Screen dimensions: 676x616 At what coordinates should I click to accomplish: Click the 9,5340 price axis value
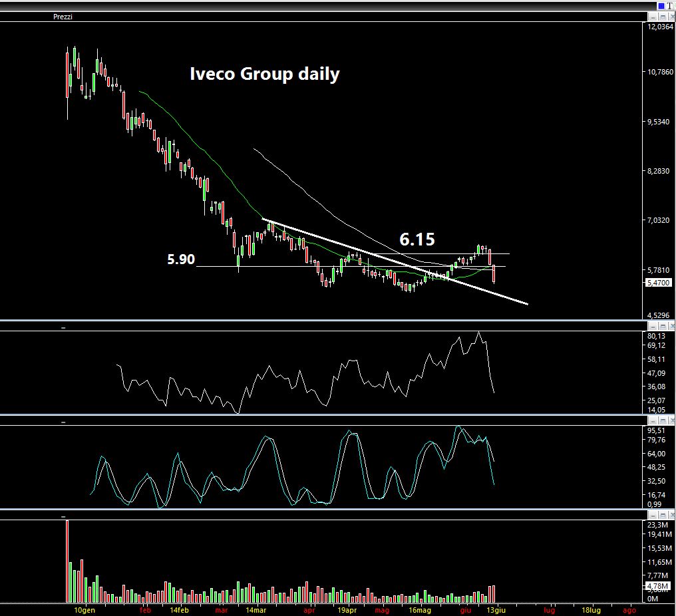tap(658, 122)
